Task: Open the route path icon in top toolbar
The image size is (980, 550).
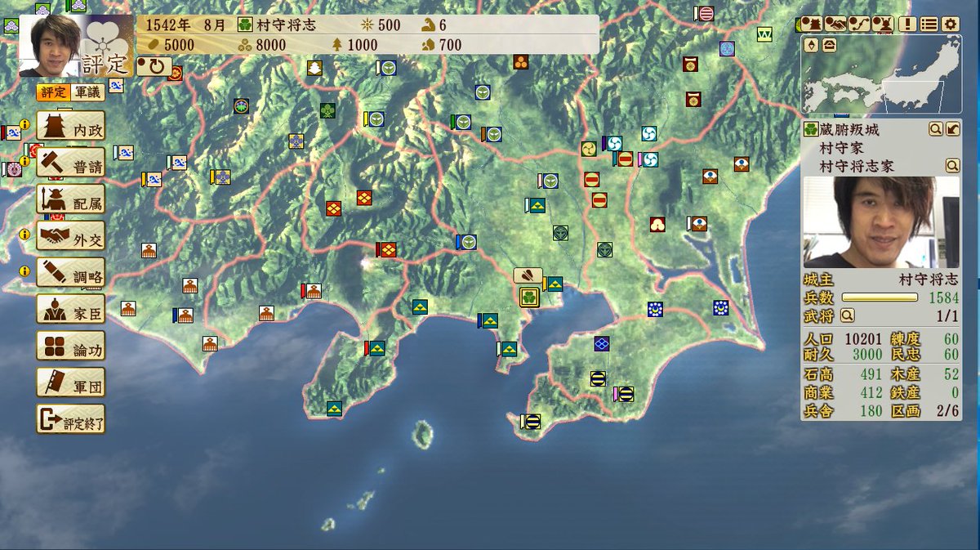Action: coord(857,24)
